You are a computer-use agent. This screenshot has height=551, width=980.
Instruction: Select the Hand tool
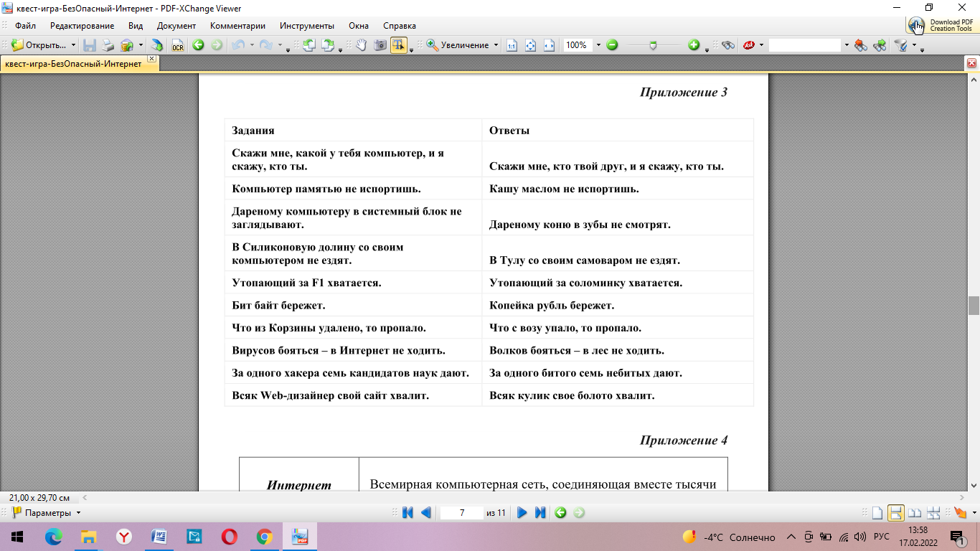362,45
